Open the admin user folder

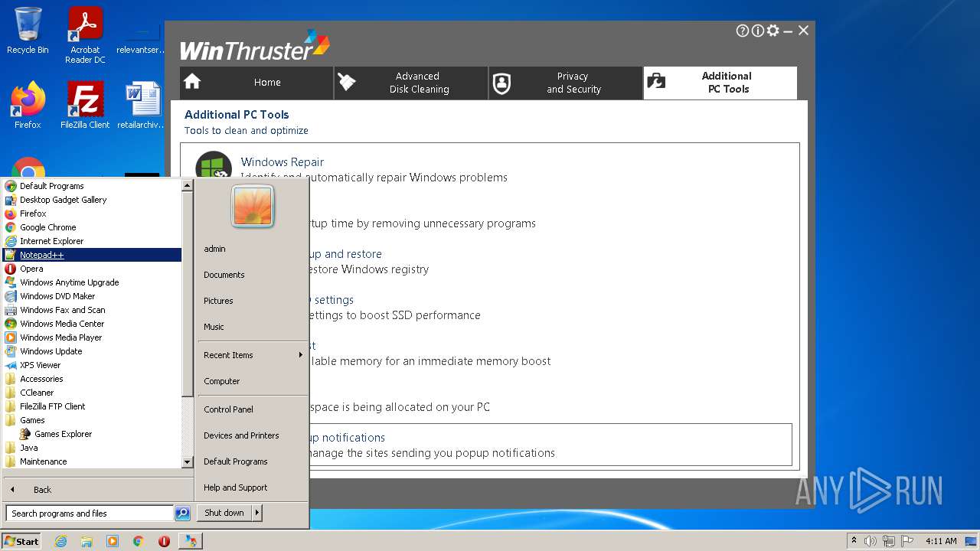[x=214, y=249]
